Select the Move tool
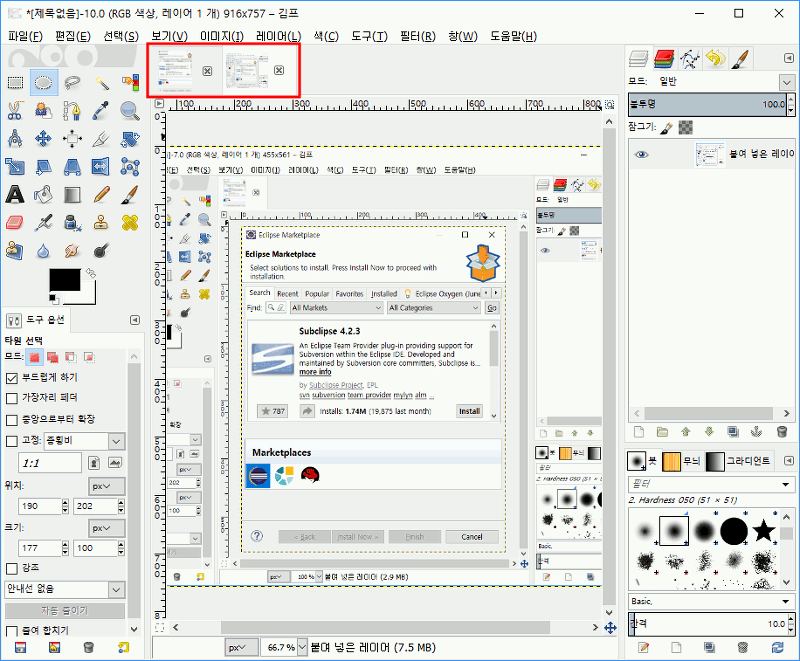This screenshot has height=661, width=800. pos(44,138)
